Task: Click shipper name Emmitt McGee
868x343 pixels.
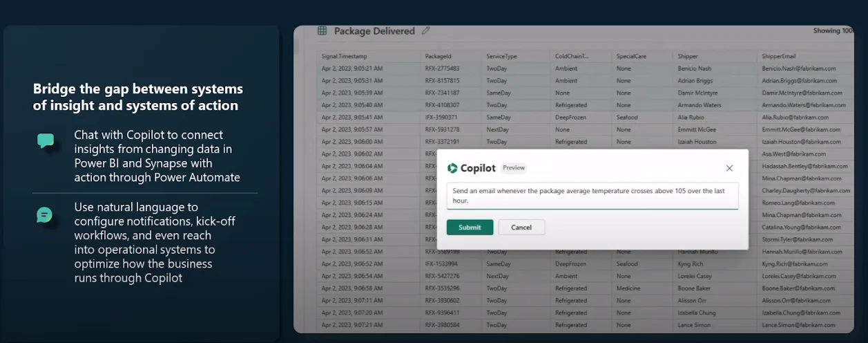Action: [697, 129]
